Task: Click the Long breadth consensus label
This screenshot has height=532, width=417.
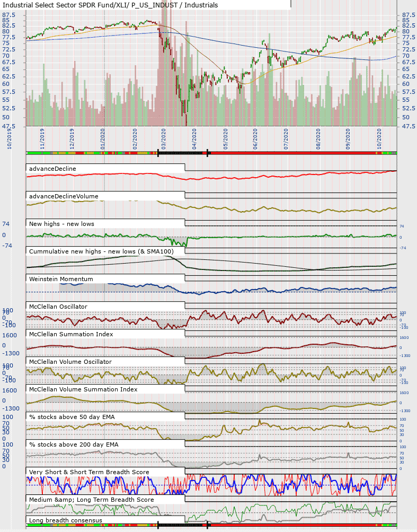Action: pos(65,520)
